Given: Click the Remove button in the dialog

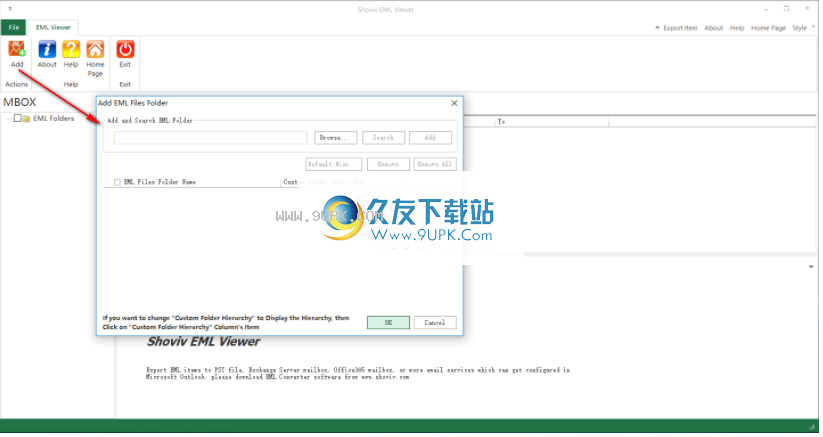Looking at the screenshot, I should pyautogui.click(x=388, y=164).
